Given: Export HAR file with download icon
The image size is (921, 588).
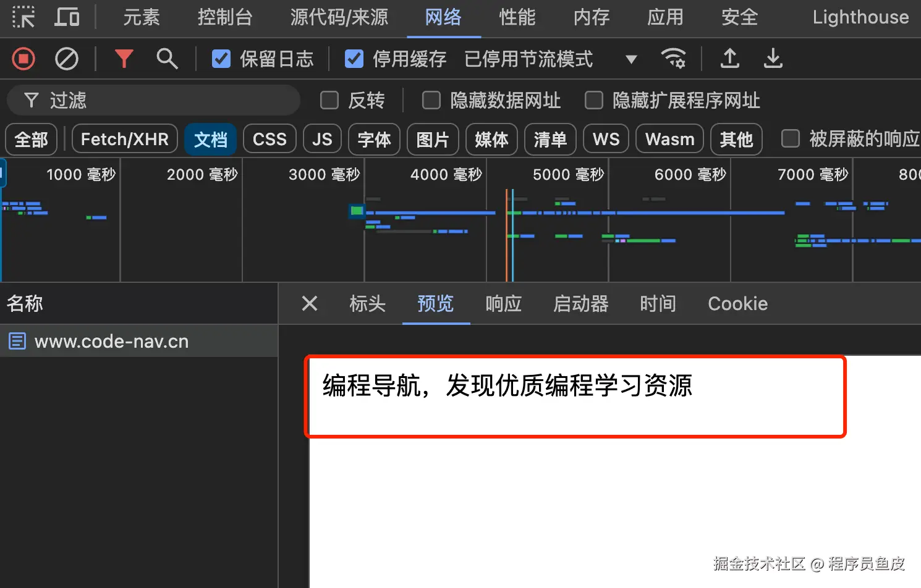Looking at the screenshot, I should coord(773,59).
